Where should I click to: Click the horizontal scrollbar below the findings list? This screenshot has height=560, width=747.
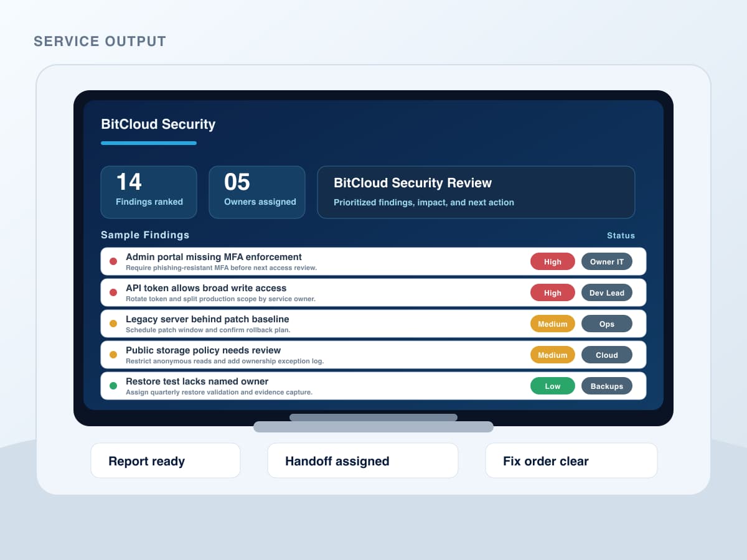[374, 417]
